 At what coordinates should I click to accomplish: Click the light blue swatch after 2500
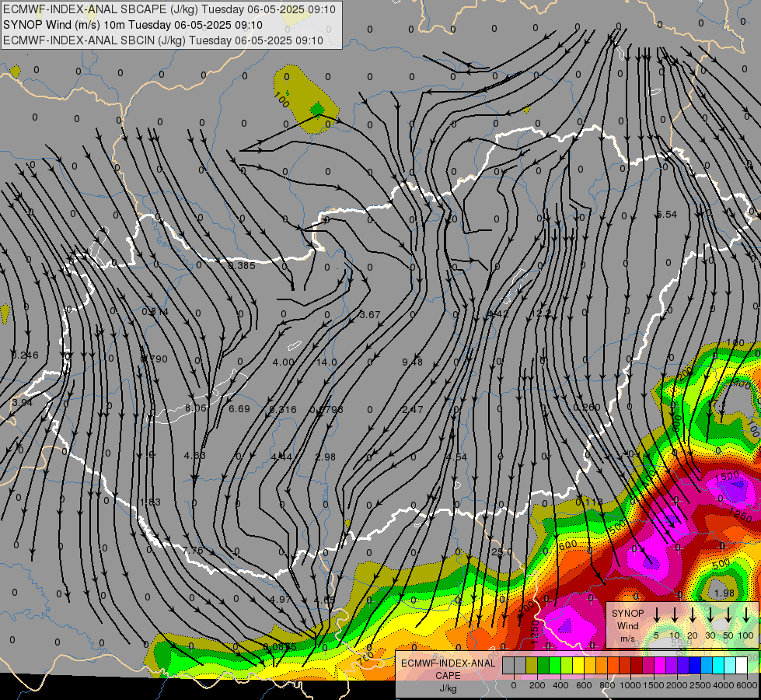click(706, 665)
